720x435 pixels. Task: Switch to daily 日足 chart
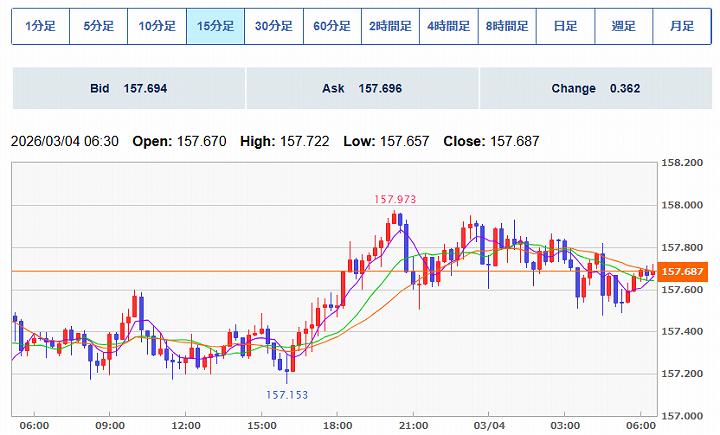tap(566, 26)
